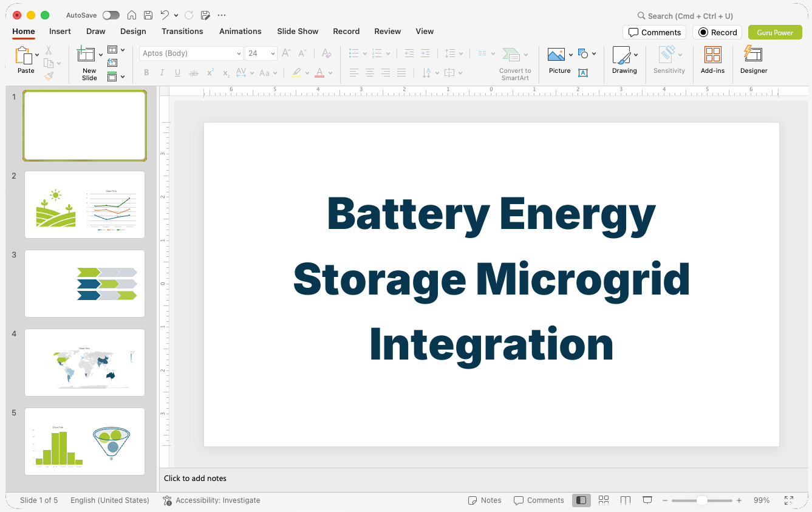
Task: Toggle the AutoSave switch
Action: click(111, 15)
